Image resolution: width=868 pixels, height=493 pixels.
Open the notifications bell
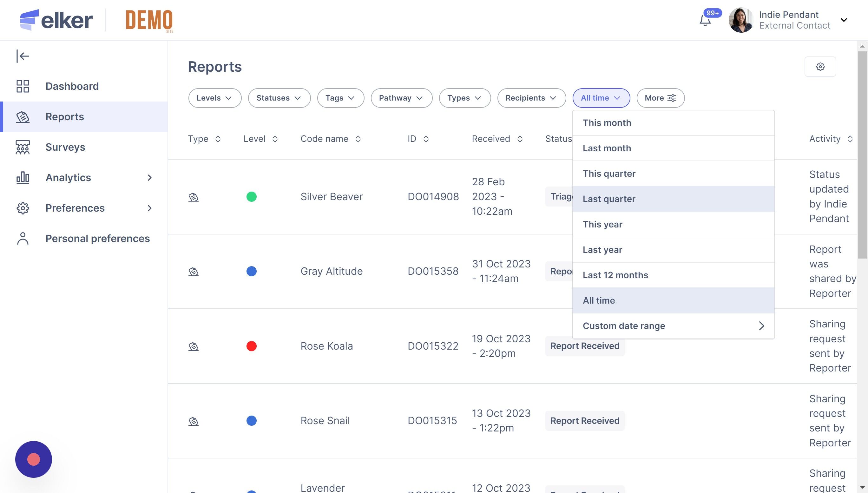point(705,21)
